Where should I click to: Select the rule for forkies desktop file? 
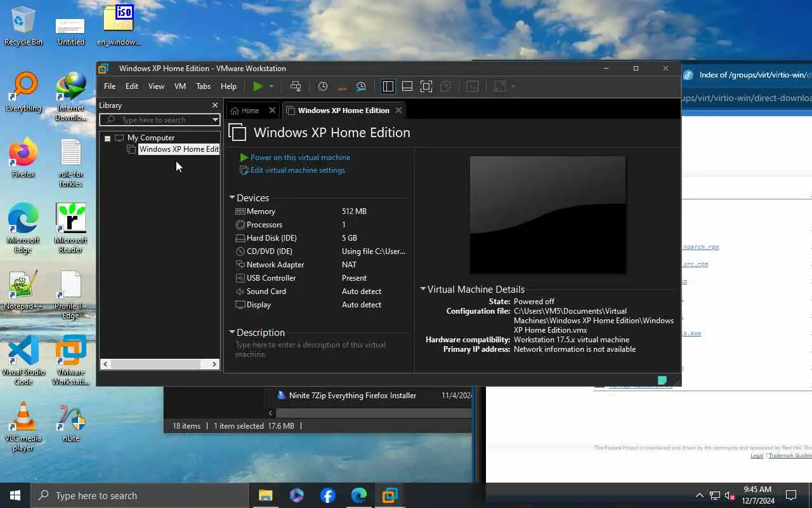pyautogui.click(x=71, y=163)
